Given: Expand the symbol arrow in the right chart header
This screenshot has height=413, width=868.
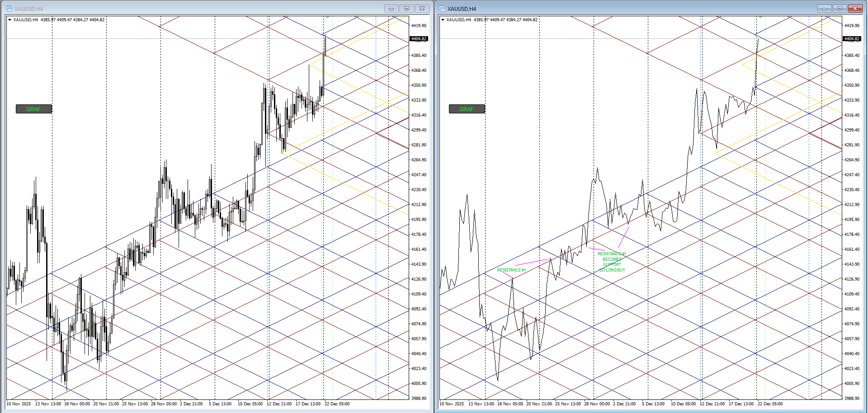Looking at the screenshot, I should tap(443, 20).
